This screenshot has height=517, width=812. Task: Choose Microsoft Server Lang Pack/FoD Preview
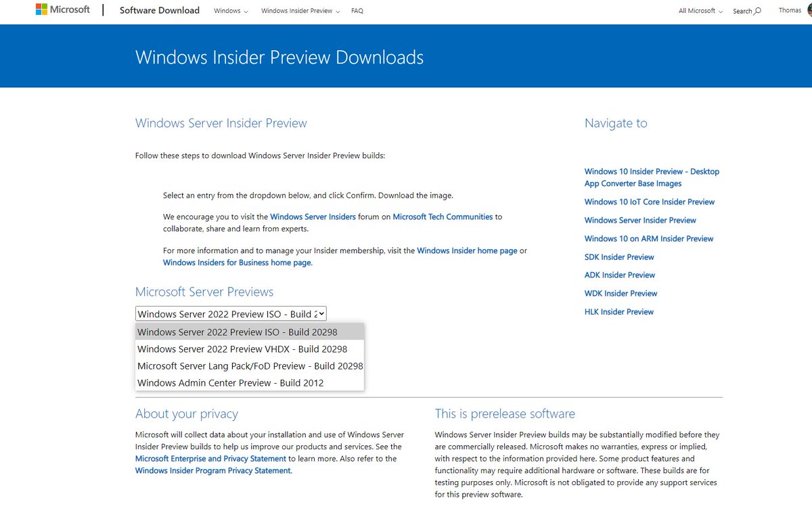tap(250, 365)
